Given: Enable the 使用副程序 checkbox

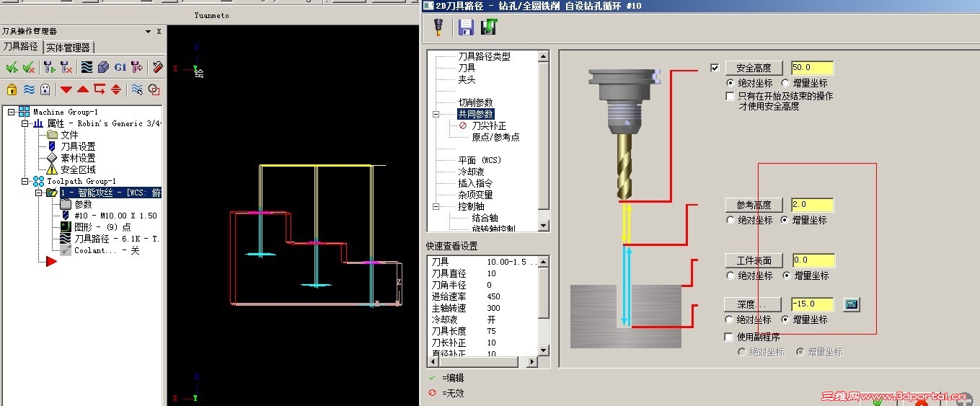Looking at the screenshot, I should 729,337.
